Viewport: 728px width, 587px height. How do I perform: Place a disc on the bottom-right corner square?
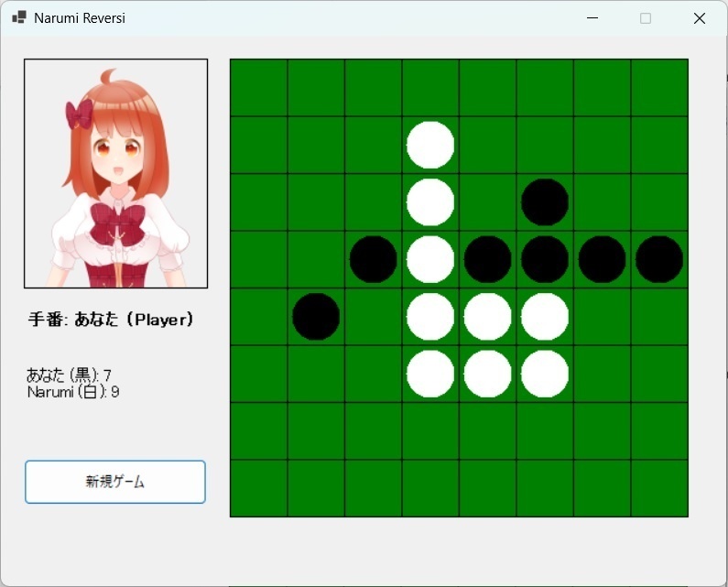click(659, 488)
